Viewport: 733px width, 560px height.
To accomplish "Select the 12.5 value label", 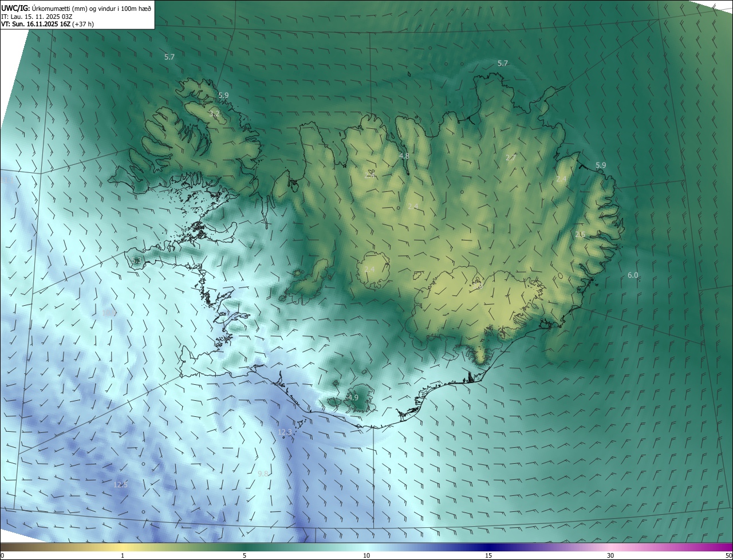I will click(x=121, y=484).
